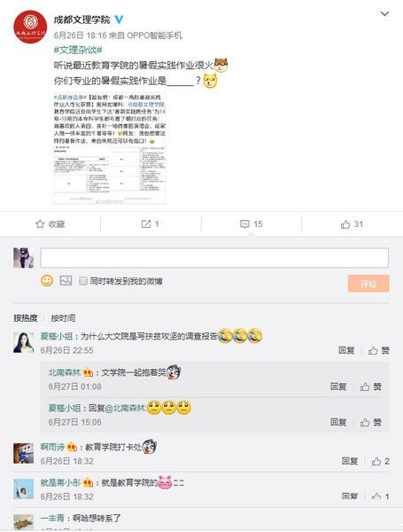This screenshot has width=403, height=532.
Task: Focus the comment text input box
Action: pyautogui.click(x=214, y=257)
